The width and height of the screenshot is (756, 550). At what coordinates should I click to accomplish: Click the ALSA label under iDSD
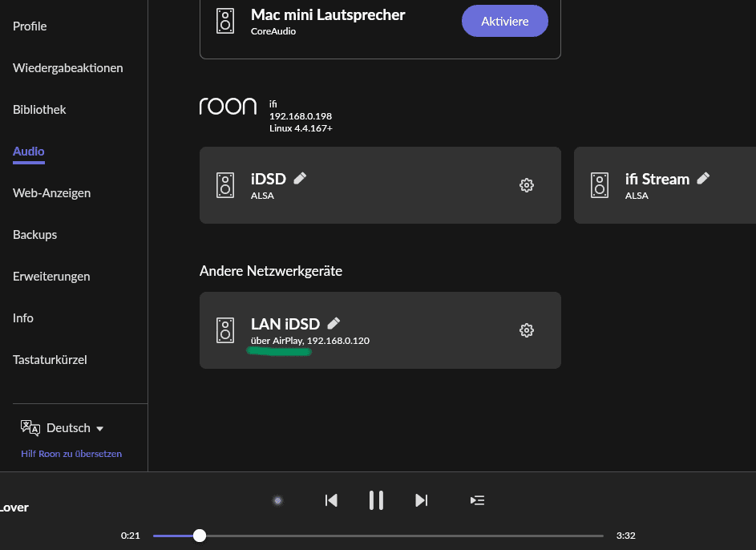262,196
